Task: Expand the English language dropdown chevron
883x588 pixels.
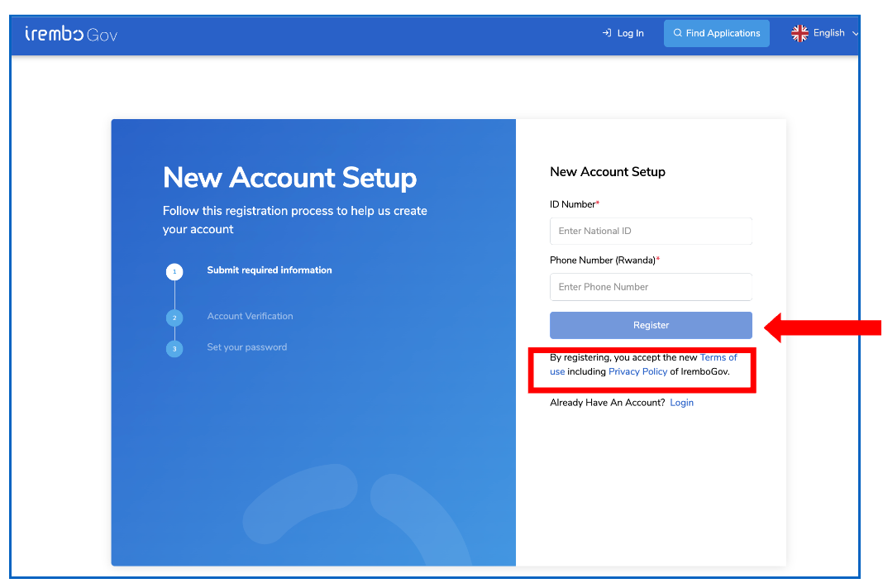Action: click(855, 34)
